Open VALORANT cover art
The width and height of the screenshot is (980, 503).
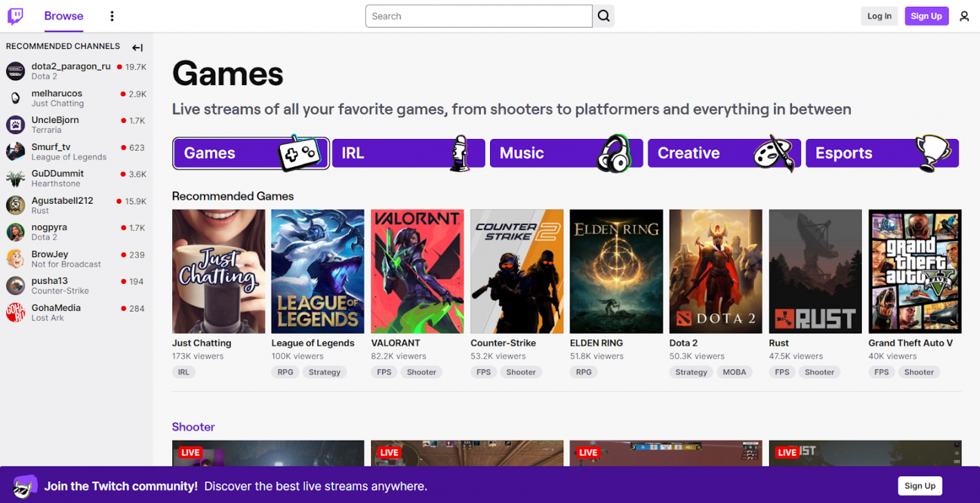417,272
